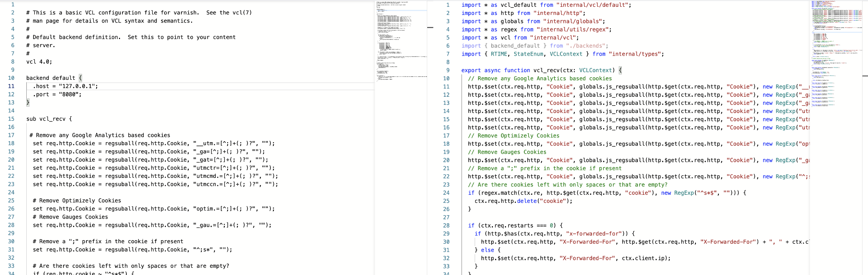The image size is (868, 275).
Task: Click the http.$has "x-forwarded-for" line
Action: 554,233
